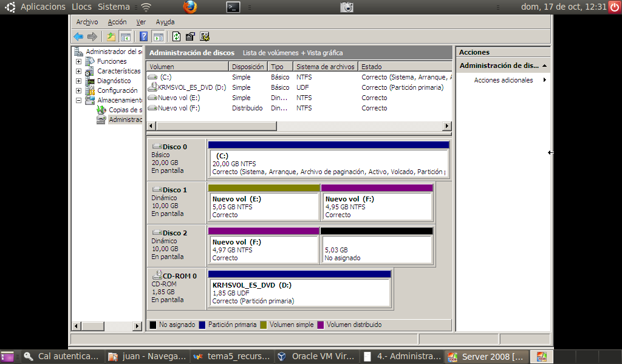Collapse the Administración de discos actions section

[544, 66]
